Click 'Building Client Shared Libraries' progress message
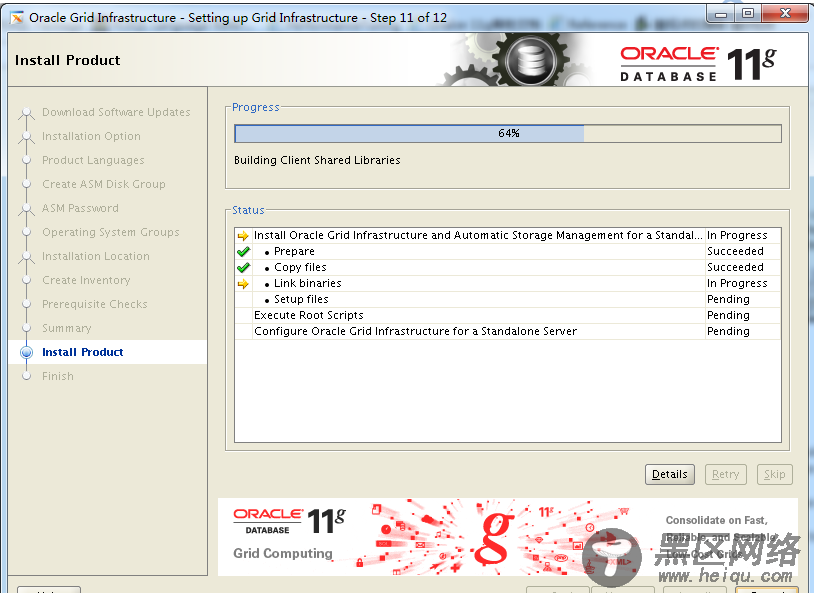Viewport: 814px width, 593px height. coord(317,160)
